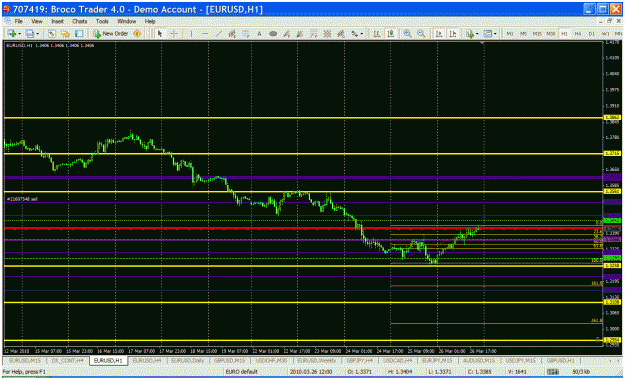Toggle the Terminal window icon
625x378 pixels.
[79, 34]
